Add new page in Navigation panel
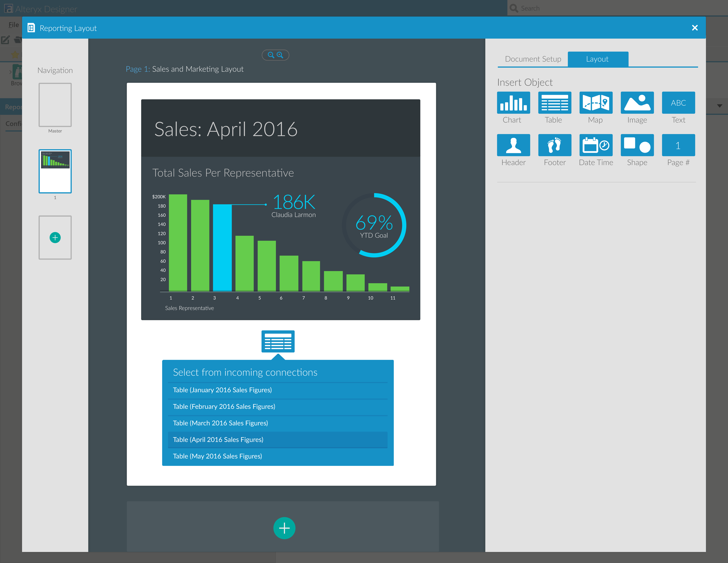Screen dimensions: 728x563 point(55,238)
